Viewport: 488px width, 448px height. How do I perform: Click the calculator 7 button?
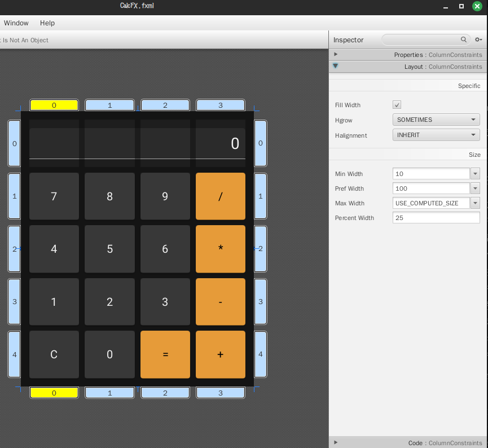[x=54, y=196]
